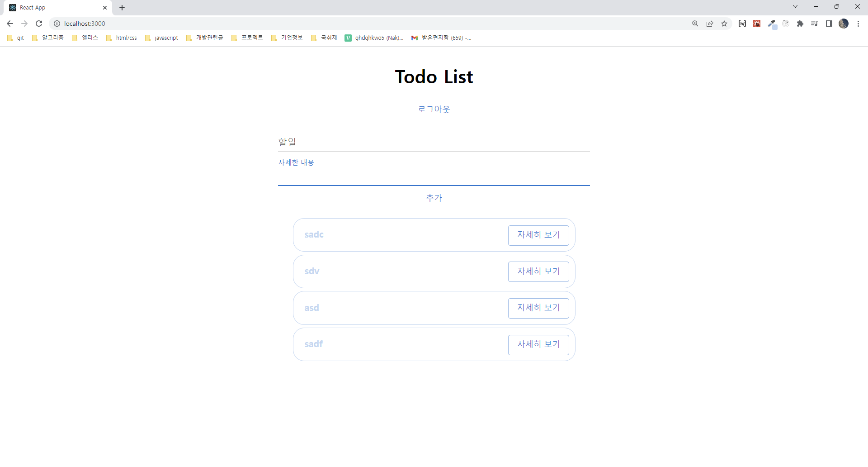This screenshot has width=868, height=467.
Task: Click 로그아웃 to sign out
Action: point(434,109)
